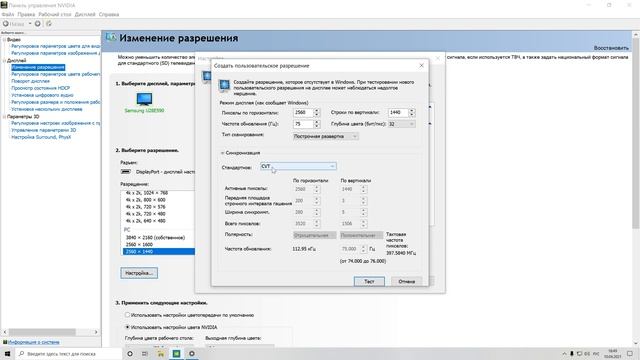Select the resolution 2560 × 1440 in list
The width and height of the screenshot is (640, 360).
pyautogui.click(x=158, y=251)
